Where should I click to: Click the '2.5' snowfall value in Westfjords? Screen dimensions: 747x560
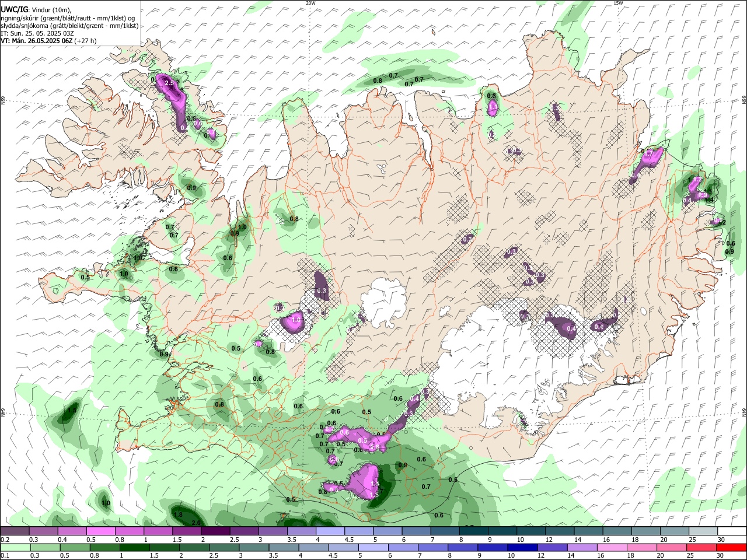[x=170, y=84]
